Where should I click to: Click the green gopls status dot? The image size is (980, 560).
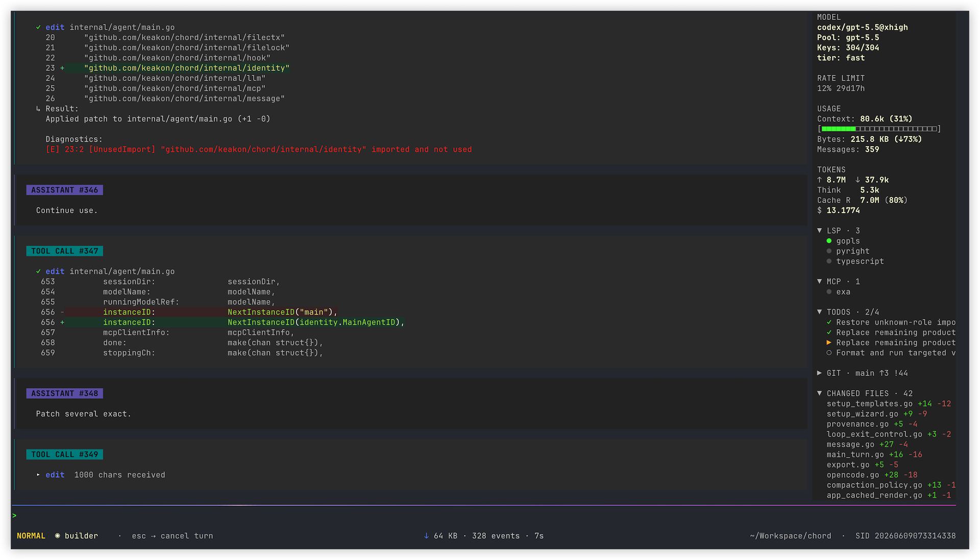829,241
